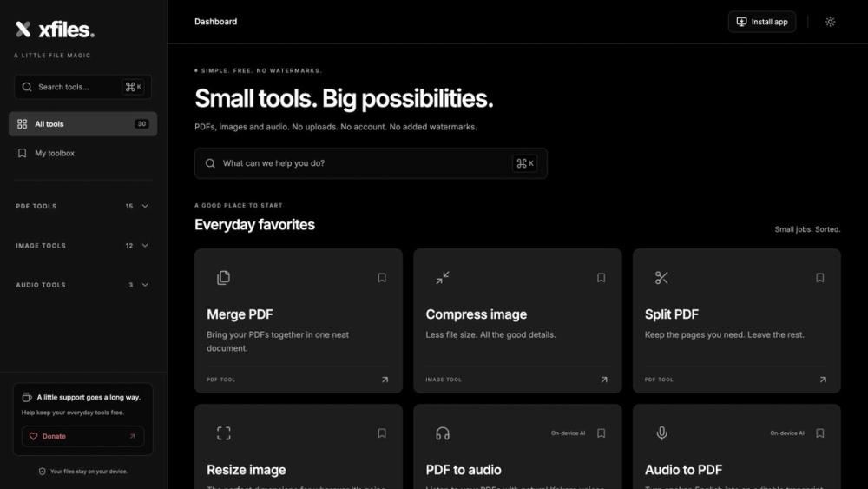
Task: Click the sidebar search shortcut badge
Action: click(x=134, y=87)
